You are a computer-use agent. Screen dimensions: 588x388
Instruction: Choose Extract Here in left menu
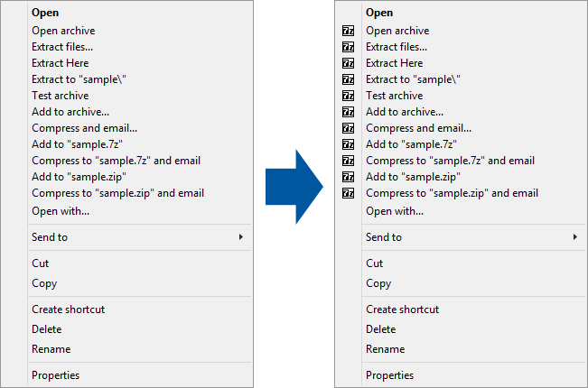pos(61,63)
